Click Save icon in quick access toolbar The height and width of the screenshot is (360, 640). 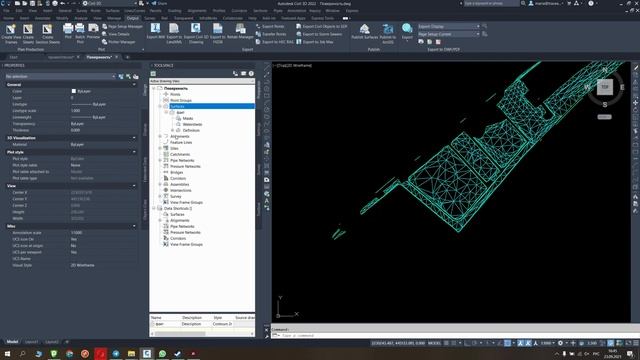click(32, 3)
